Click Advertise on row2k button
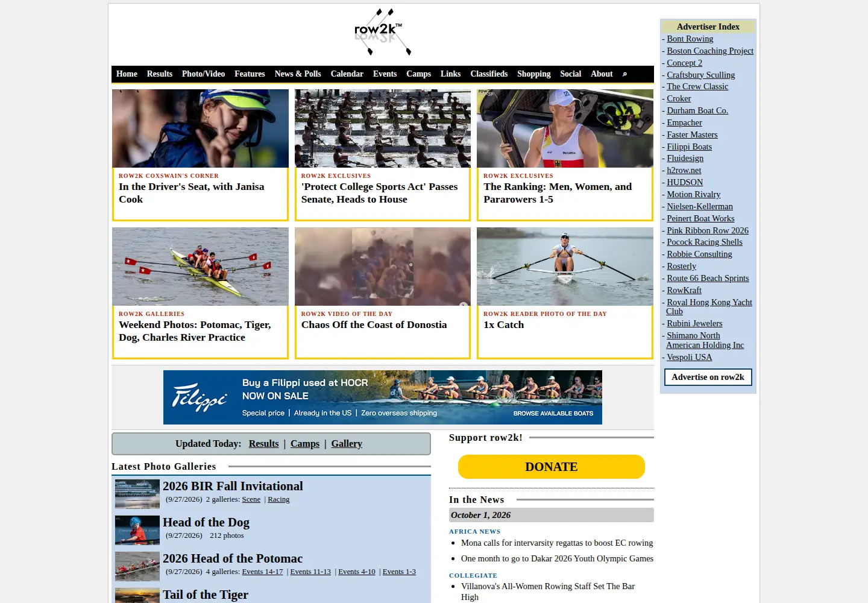The image size is (868, 603). tap(708, 377)
